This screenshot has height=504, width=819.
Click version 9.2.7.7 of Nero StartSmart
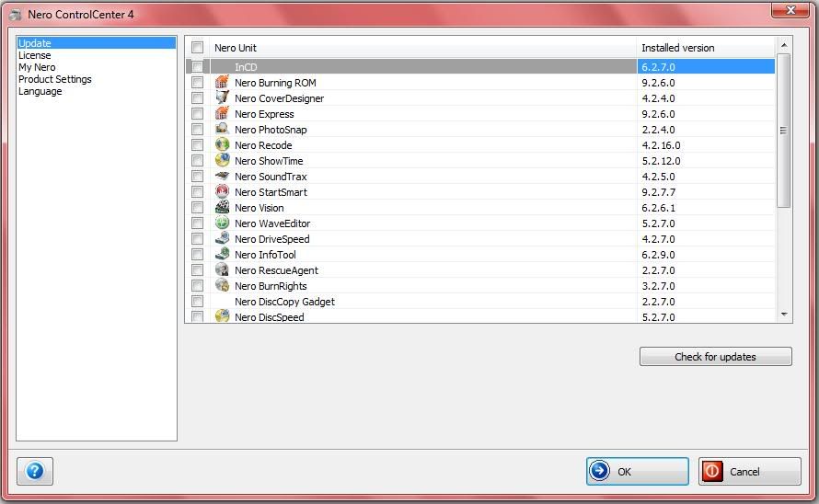[x=658, y=192]
